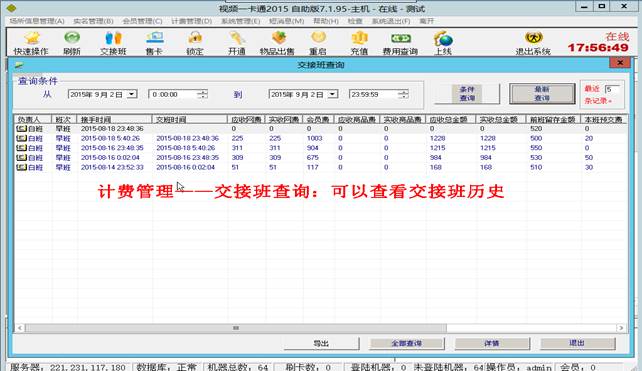642x371 pixels.
Task: Open the 实名管理(B) menu
Action: (93, 21)
